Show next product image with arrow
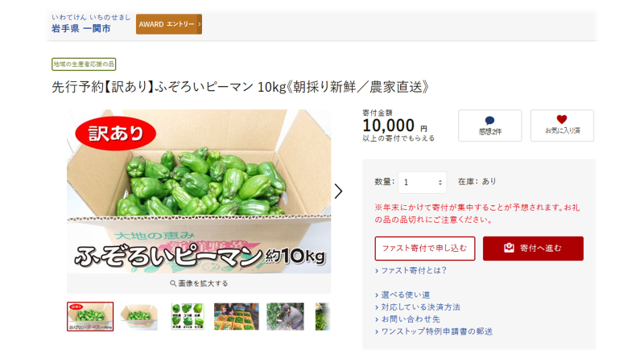The width and height of the screenshot is (644, 362). pos(338,191)
